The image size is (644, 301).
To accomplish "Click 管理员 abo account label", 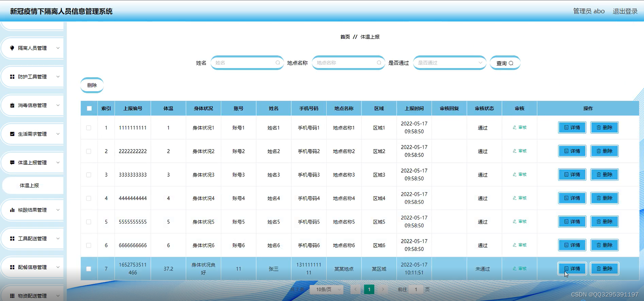I will (589, 11).
